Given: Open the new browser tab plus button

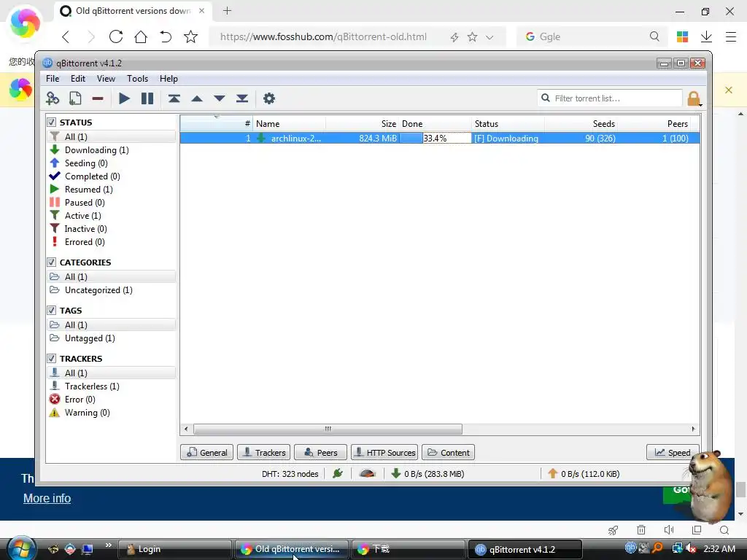Looking at the screenshot, I should [x=228, y=10].
